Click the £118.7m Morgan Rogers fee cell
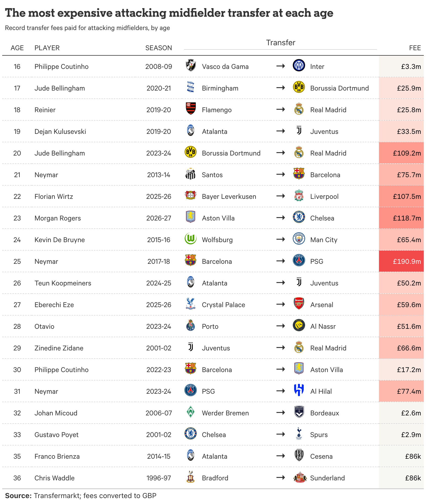Screen dimensions: 426x504 coord(401,218)
